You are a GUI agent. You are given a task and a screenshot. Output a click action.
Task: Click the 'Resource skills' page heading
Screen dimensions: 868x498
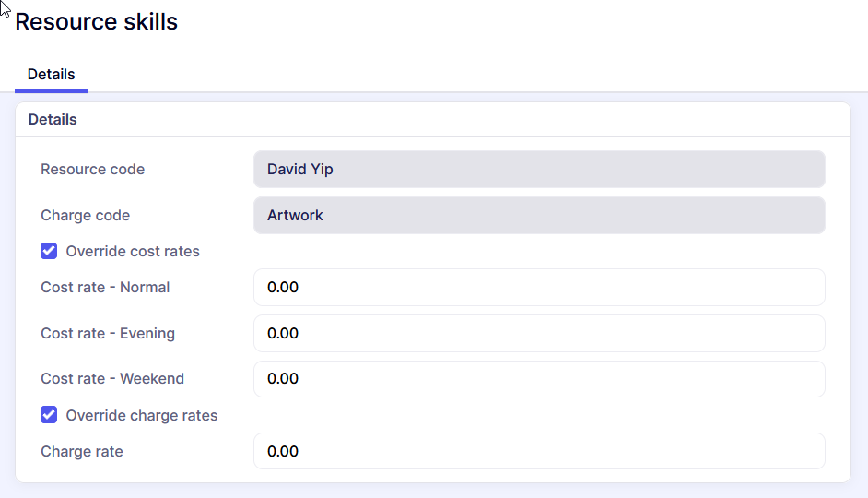tap(97, 22)
